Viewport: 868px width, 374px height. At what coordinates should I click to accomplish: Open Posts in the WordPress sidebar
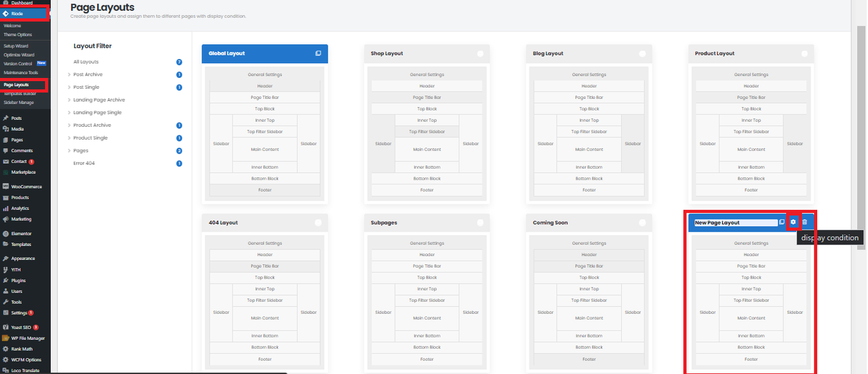click(x=16, y=118)
